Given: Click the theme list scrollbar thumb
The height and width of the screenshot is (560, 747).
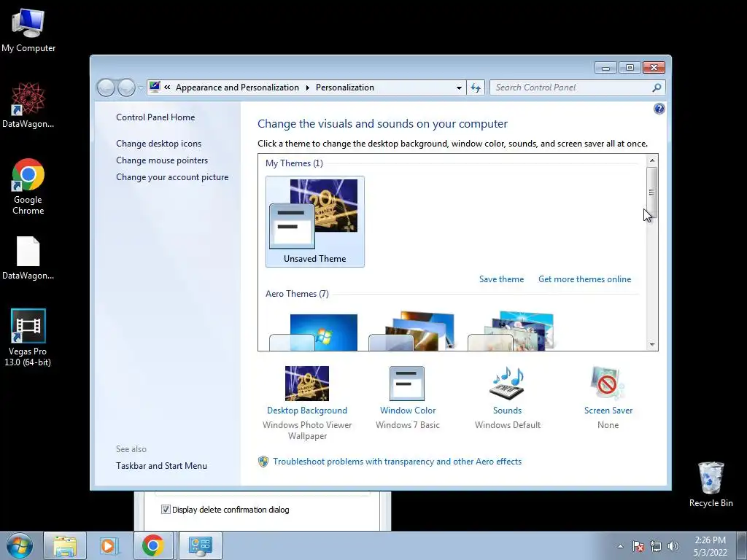Looking at the screenshot, I should click(652, 192).
